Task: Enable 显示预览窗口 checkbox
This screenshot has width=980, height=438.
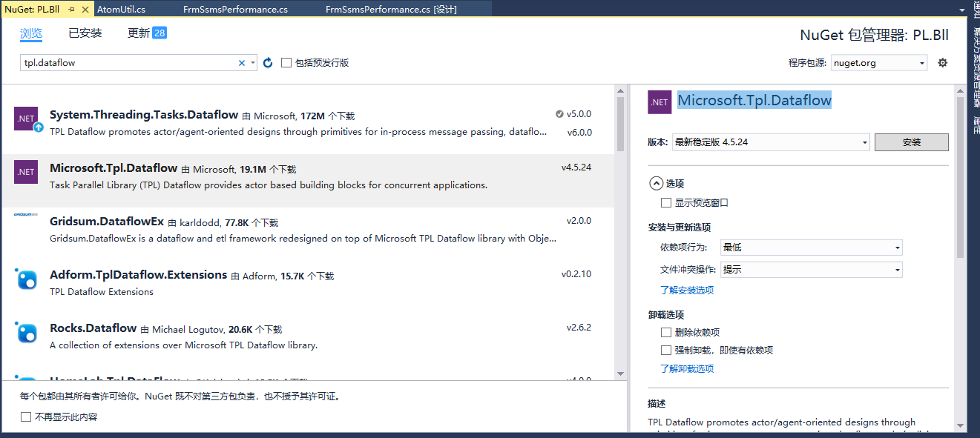Action: (666, 202)
